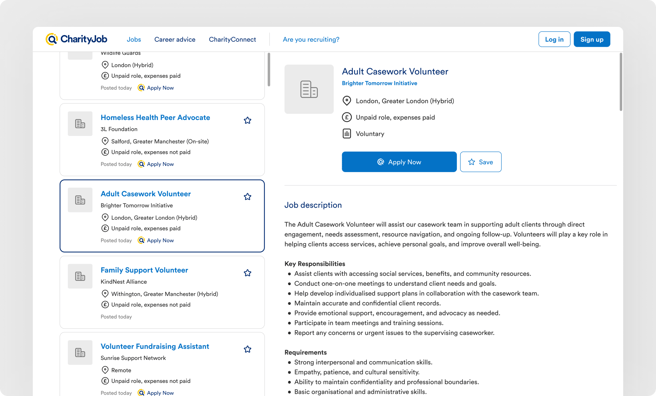
Task: Click the 'Key Responsibilities' text
Action: [x=315, y=263]
